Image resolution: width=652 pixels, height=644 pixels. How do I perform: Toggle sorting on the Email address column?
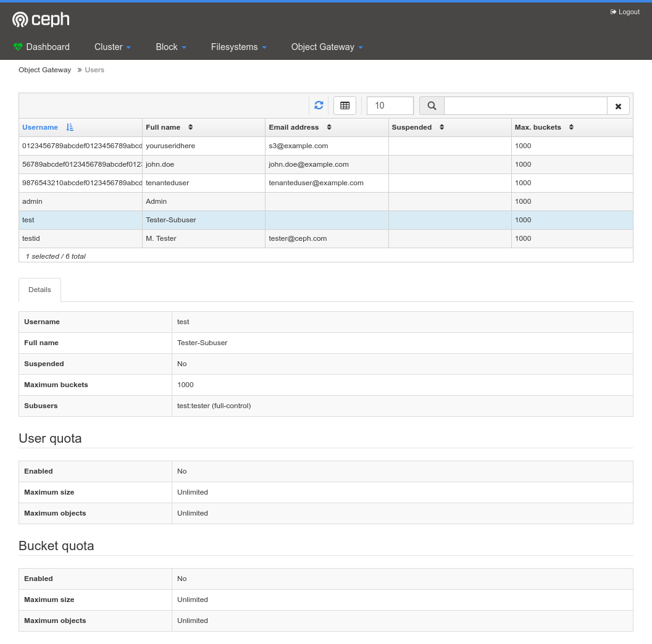pos(328,127)
